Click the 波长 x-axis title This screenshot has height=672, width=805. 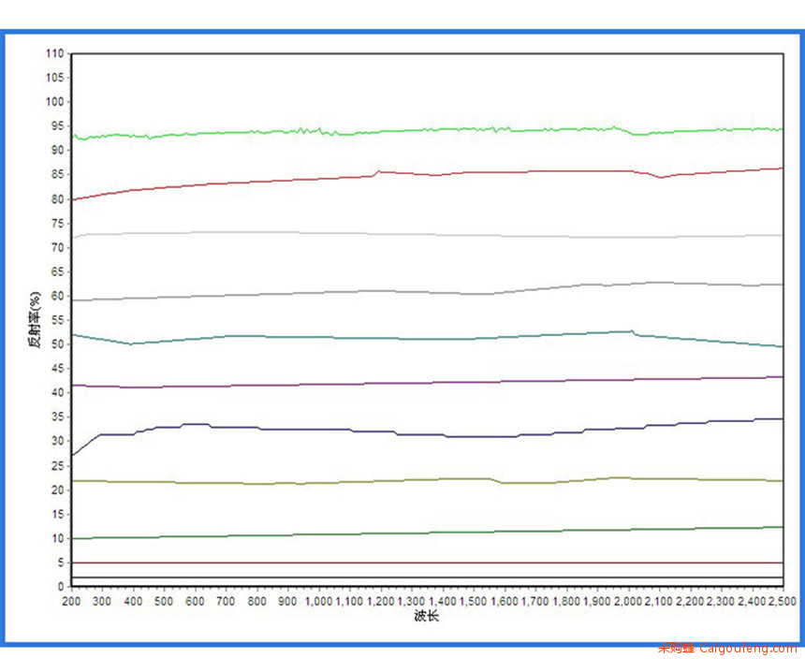point(426,617)
